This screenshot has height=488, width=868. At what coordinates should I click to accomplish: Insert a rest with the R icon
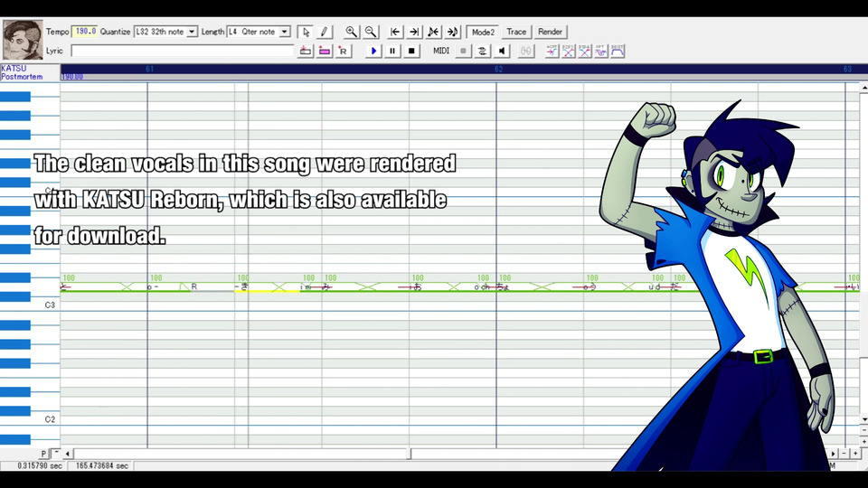pyautogui.click(x=344, y=51)
